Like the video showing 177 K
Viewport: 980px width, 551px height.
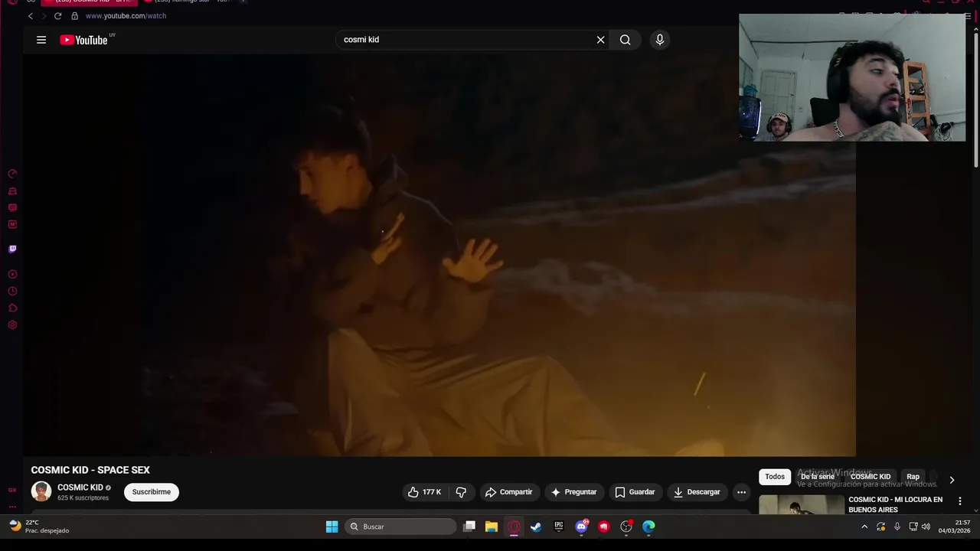[425, 492]
